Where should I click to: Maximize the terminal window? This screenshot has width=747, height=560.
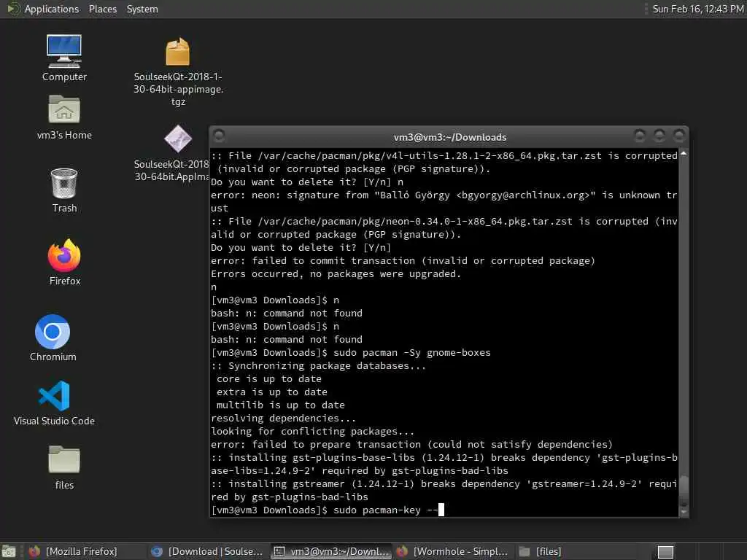click(x=659, y=136)
